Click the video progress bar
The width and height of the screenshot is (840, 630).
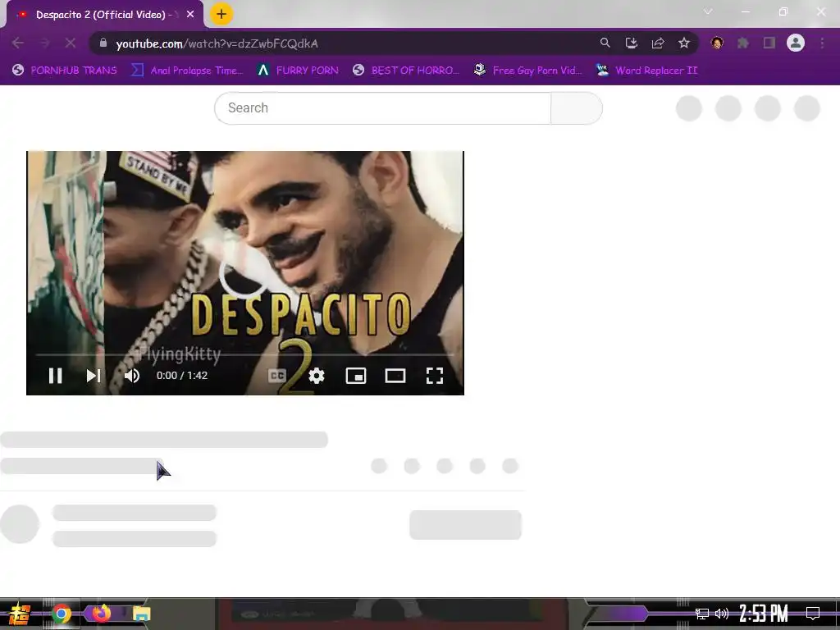[244, 354]
